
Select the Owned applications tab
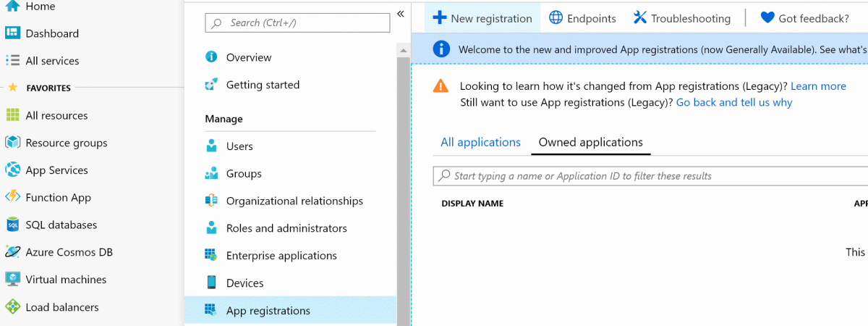[590, 142]
